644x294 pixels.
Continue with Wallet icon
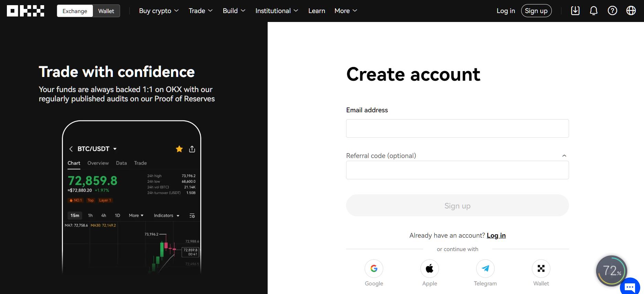[541, 269]
